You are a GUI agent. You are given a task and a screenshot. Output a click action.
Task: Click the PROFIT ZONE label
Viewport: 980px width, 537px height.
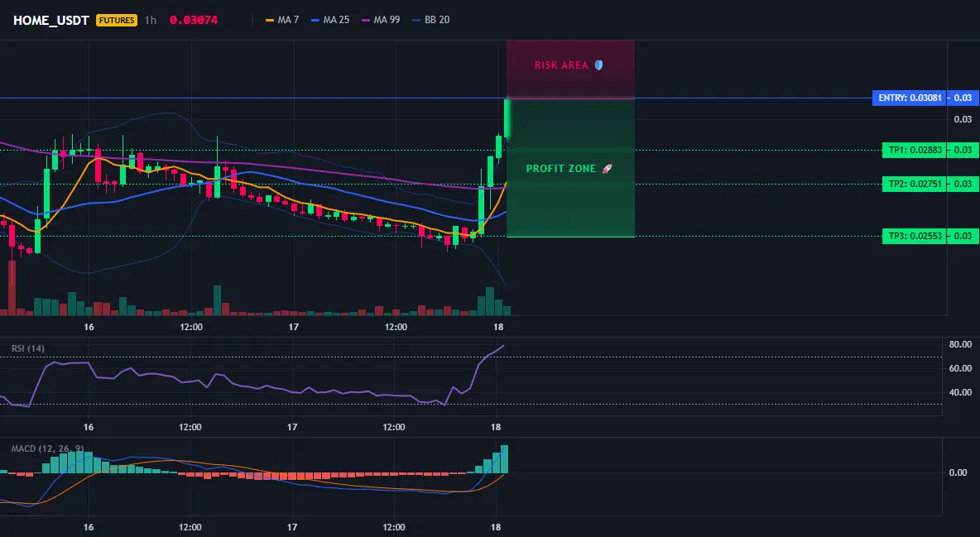pyautogui.click(x=561, y=169)
